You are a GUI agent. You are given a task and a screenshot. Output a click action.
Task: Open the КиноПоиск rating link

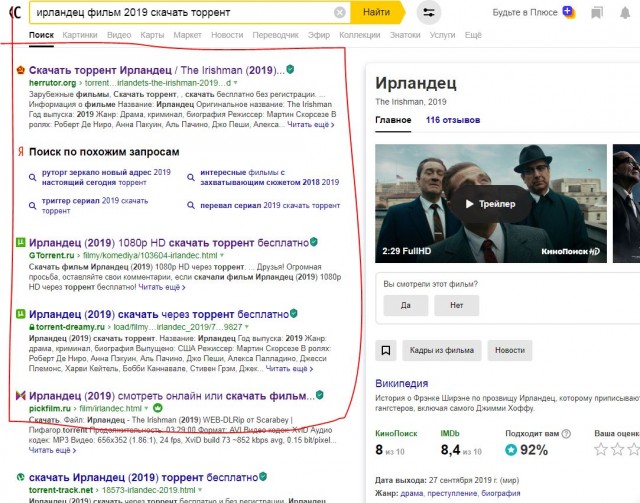(396, 434)
